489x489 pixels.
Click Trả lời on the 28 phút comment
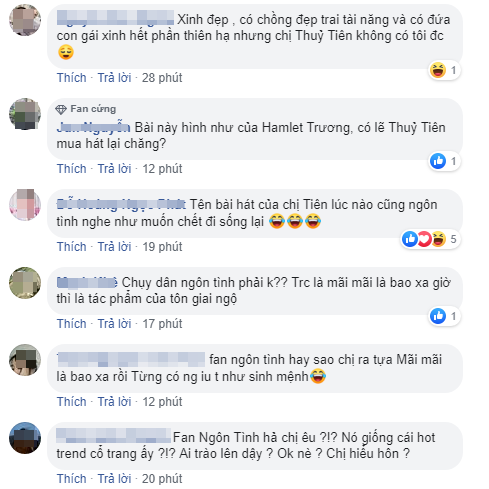point(114,78)
